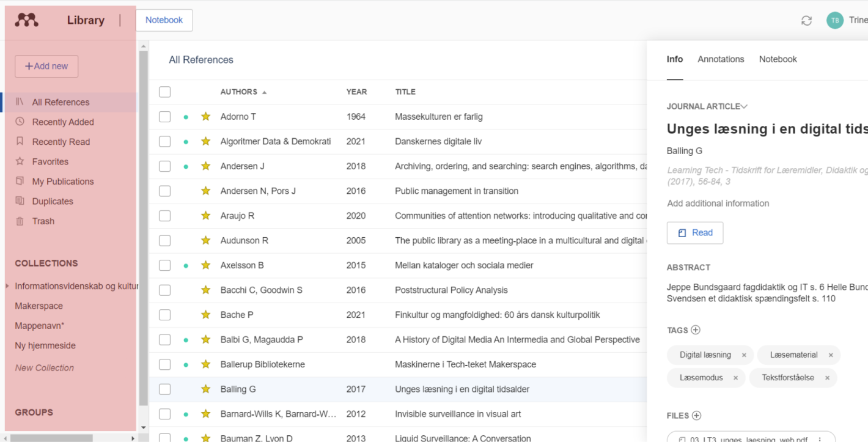Select the checkbox for Adorno T

coord(165,117)
